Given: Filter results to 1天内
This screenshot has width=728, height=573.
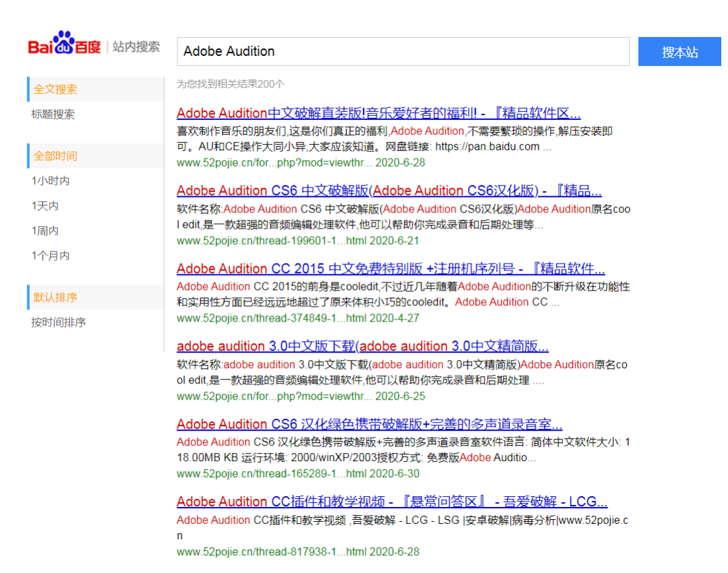Looking at the screenshot, I should pyautogui.click(x=45, y=206).
